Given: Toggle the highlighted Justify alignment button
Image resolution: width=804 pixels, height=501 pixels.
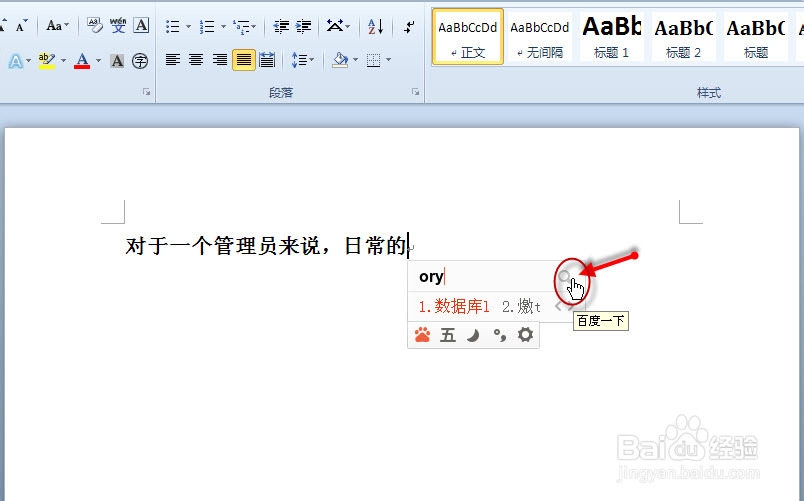Looking at the screenshot, I should tap(244, 60).
